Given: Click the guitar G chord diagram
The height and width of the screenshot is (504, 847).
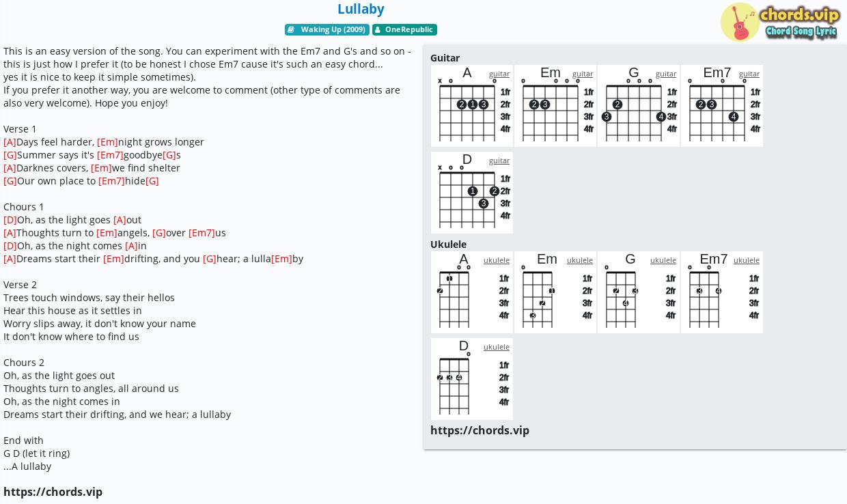Looking at the screenshot, I should [x=639, y=106].
